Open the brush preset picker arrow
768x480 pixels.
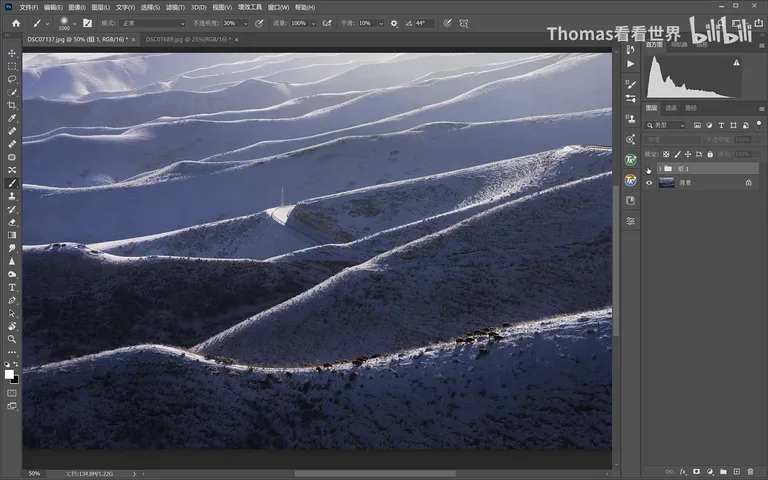coord(74,23)
